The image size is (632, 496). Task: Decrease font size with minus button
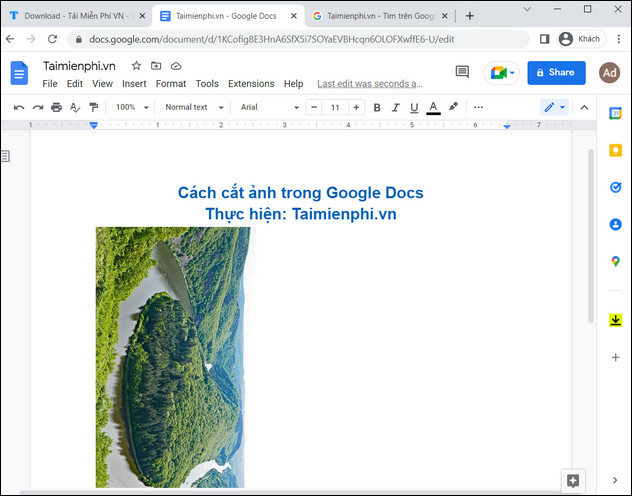click(314, 107)
